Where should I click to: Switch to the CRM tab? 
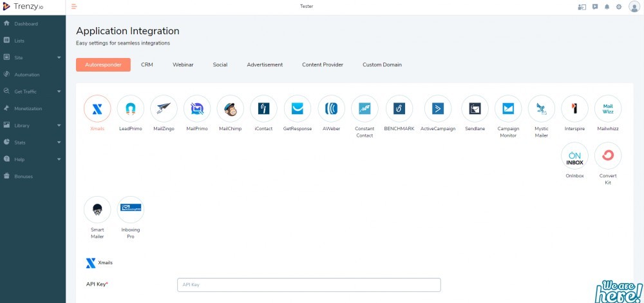pos(147,65)
